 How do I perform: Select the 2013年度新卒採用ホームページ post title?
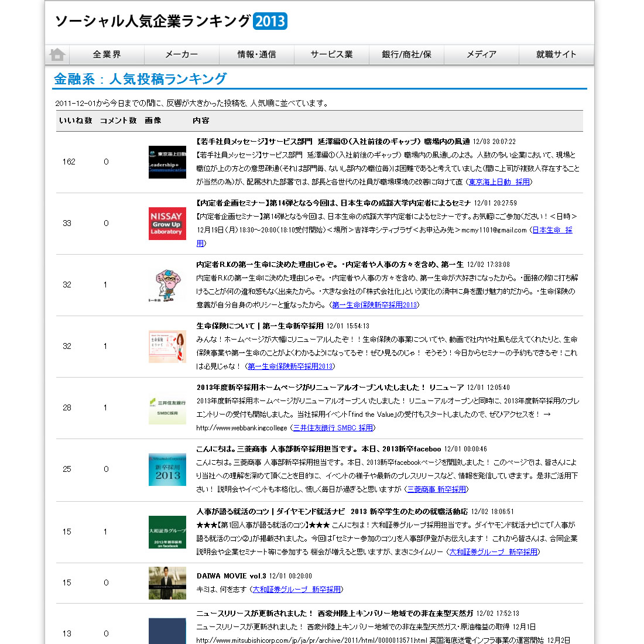330,388
